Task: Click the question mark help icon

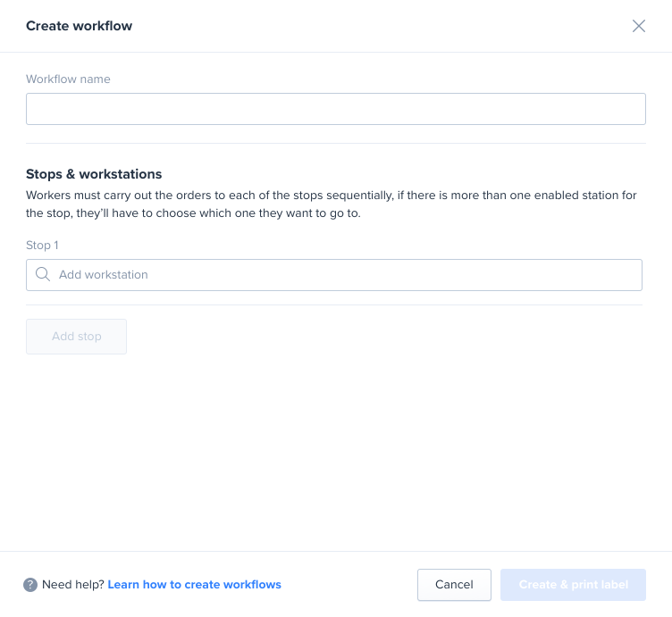Action: coord(30,585)
